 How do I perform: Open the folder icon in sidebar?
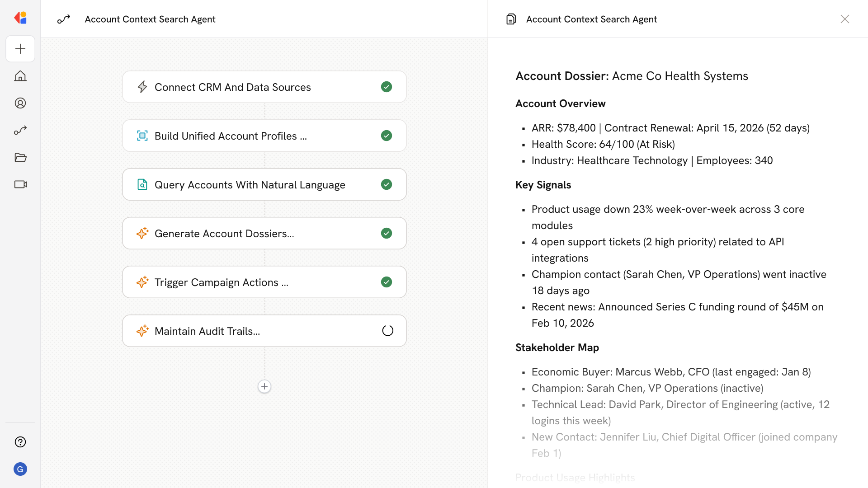pyautogui.click(x=20, y=157)
